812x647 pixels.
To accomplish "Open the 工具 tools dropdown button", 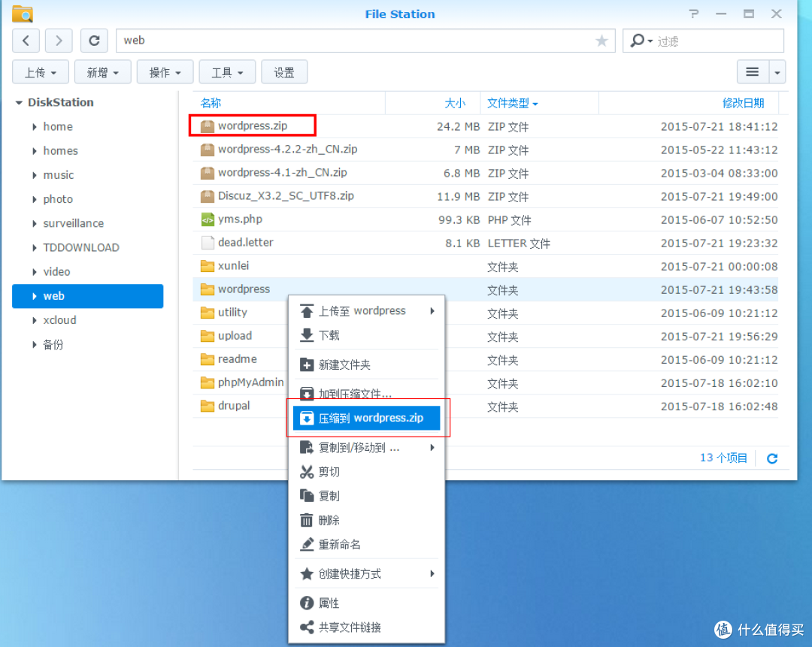I will (227, 72).
